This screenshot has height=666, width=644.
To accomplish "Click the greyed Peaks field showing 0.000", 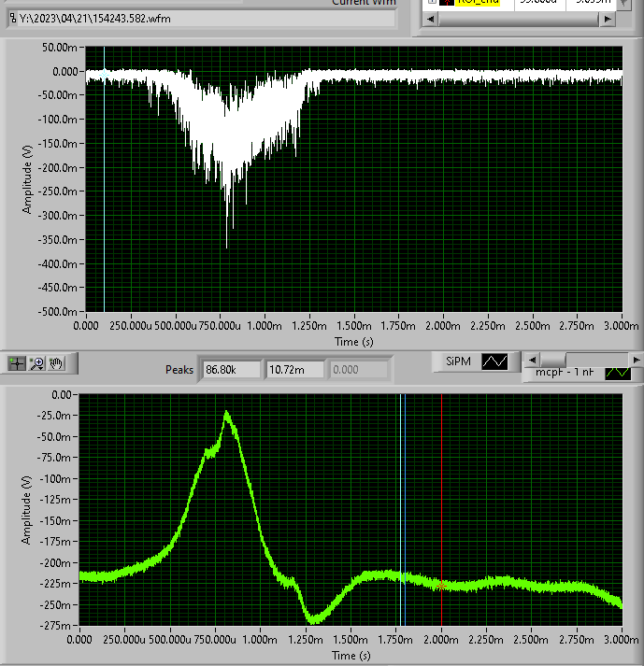I will (x=358, y=370).
